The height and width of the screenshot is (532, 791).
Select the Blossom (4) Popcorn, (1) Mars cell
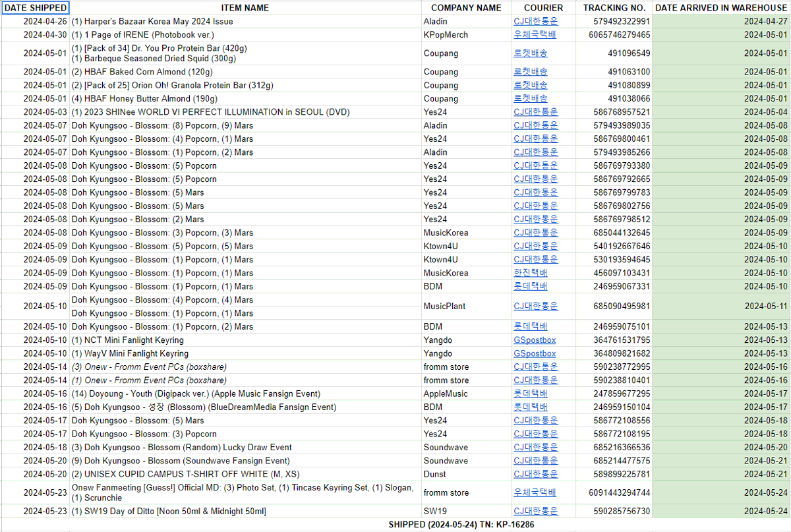point(245,139)
